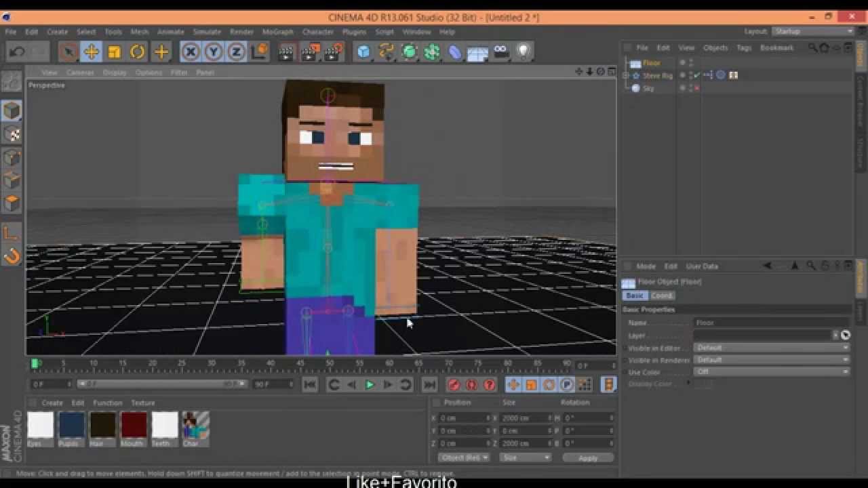Image resolution: width=868 pixels, height=488 pixels.
Task: Toggle the X axis lock
Action: tap(191, 52)
